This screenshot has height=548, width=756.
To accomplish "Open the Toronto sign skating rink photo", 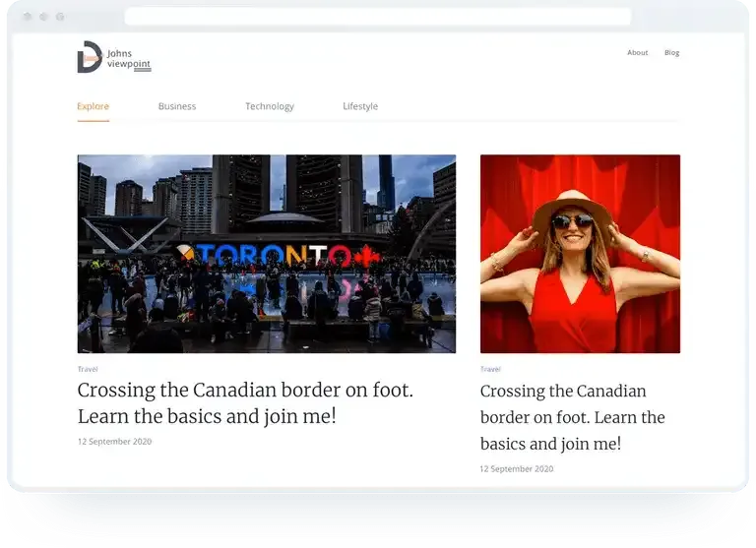I will [x=267, y=254].
